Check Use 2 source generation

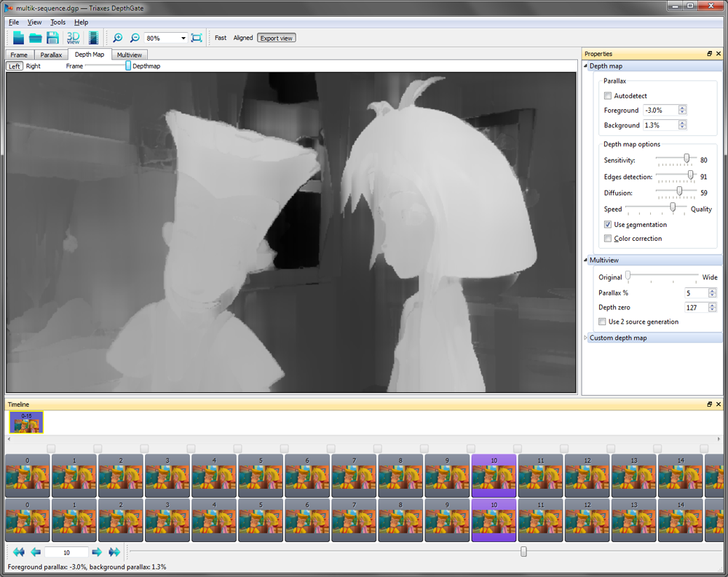(602, 321)
